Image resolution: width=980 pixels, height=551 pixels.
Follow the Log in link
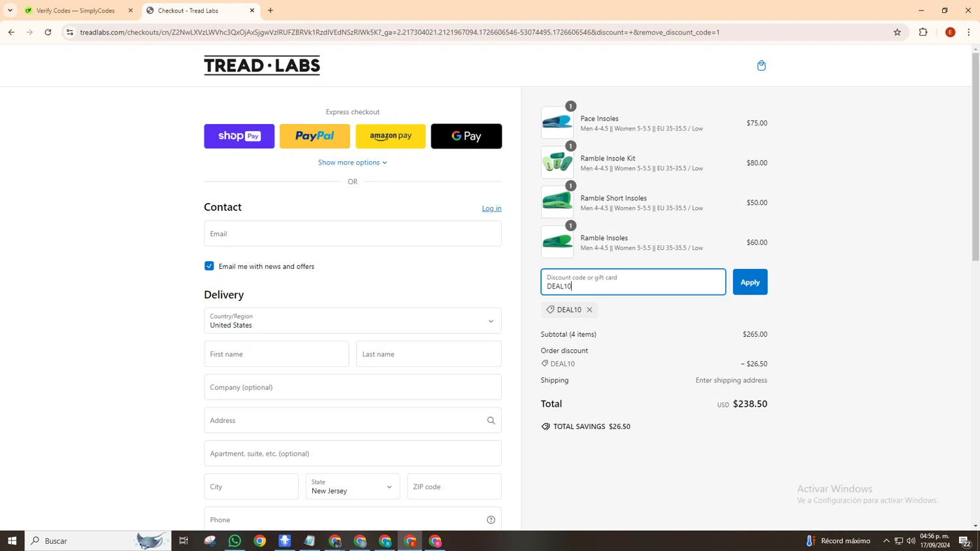tap(491, 208)
